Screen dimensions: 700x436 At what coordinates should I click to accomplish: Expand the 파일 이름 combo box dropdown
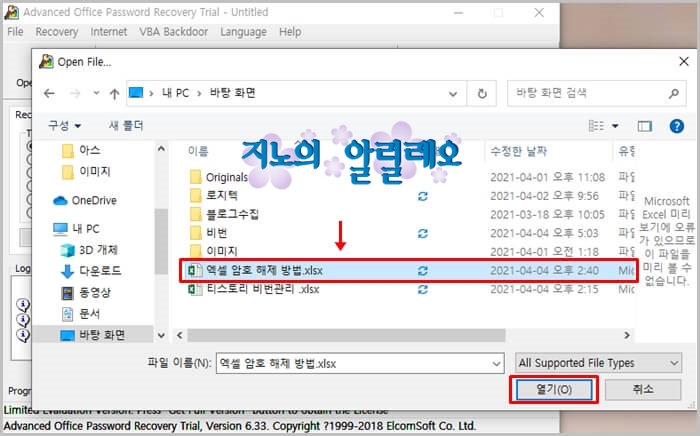pos(496,364)
